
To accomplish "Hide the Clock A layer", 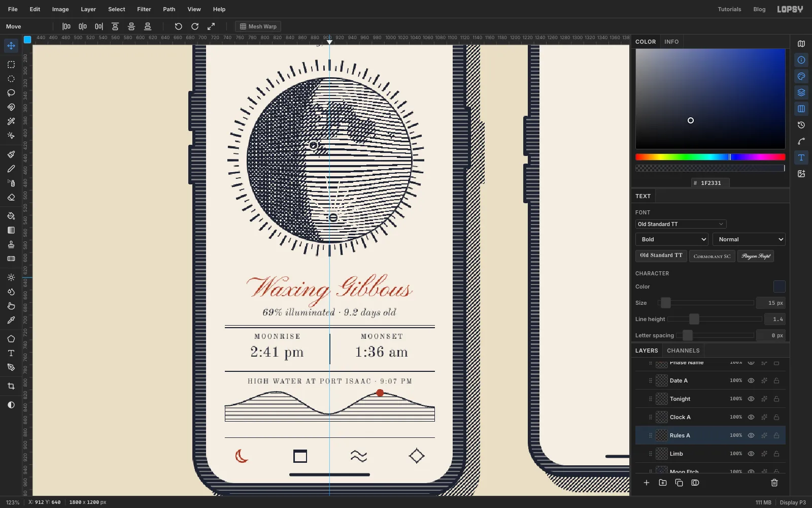I will tap(751, 417).
